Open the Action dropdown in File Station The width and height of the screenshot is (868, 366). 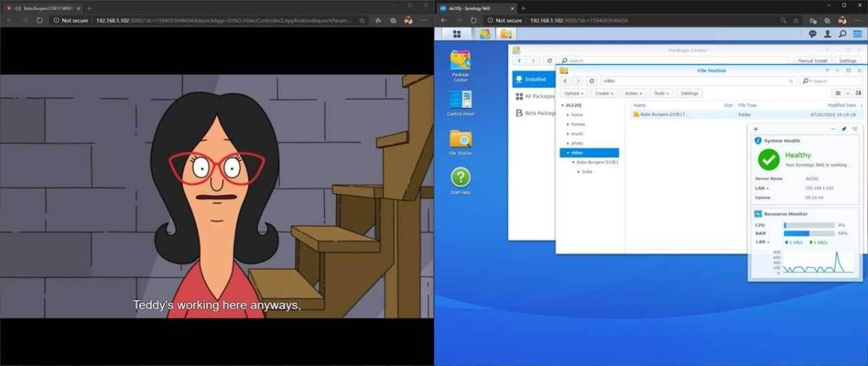click(633, 93)
